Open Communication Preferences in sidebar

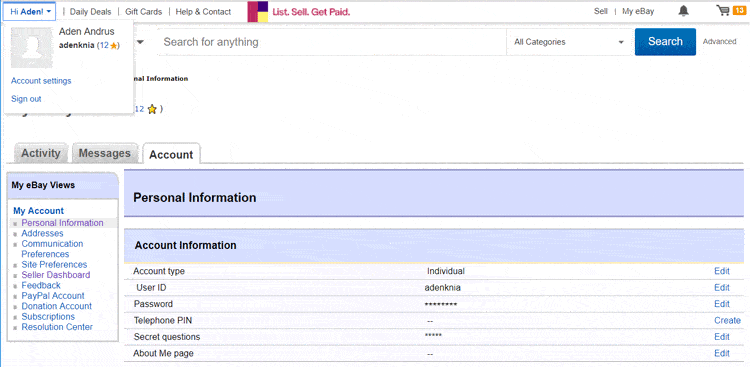52,249
